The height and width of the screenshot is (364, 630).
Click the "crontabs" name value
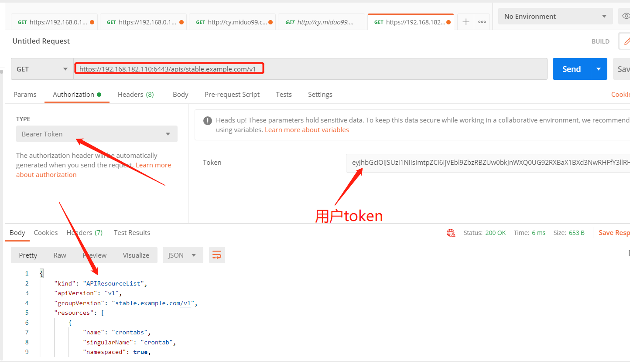tap(131, 332)
